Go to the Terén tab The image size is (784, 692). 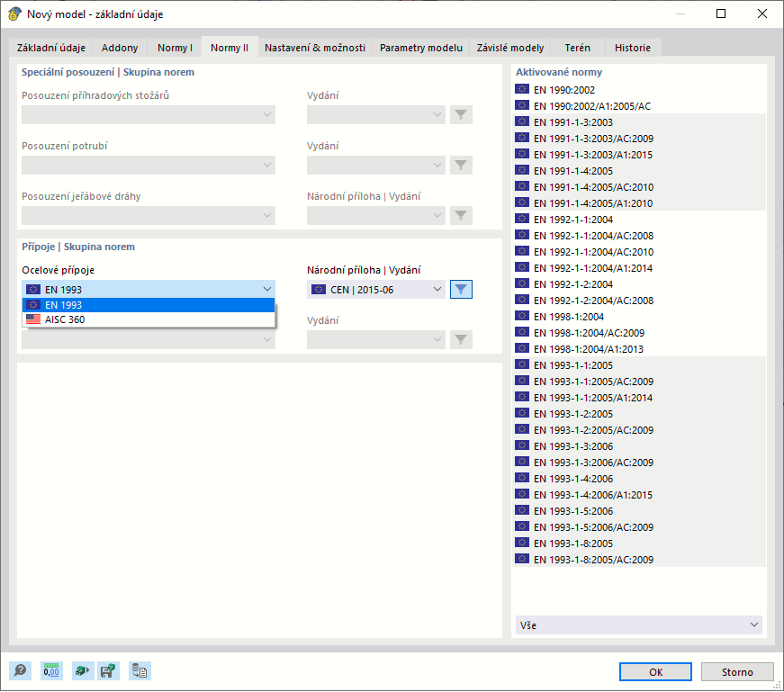point(578,48)
